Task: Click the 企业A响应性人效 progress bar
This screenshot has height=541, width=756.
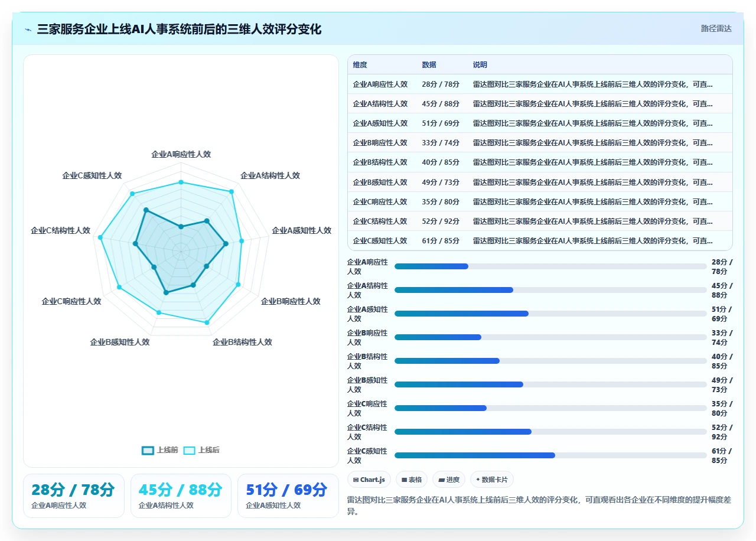Action: [x=550, y=266]
